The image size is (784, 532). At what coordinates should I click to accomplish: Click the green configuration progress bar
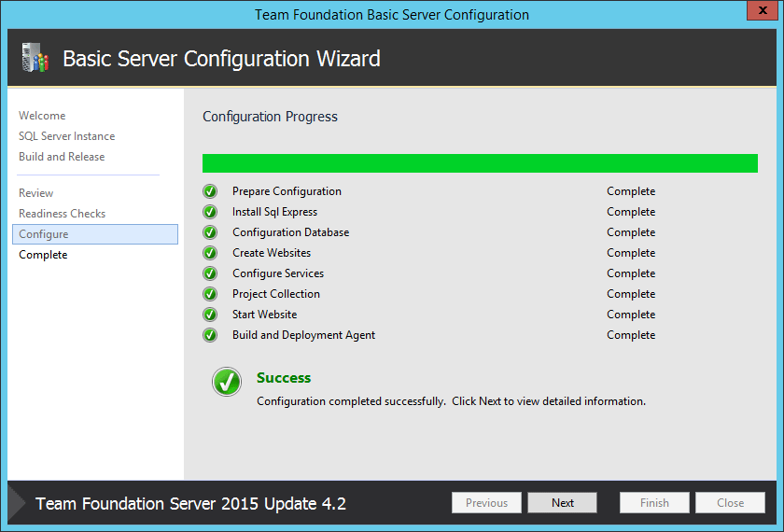point(480,164)
